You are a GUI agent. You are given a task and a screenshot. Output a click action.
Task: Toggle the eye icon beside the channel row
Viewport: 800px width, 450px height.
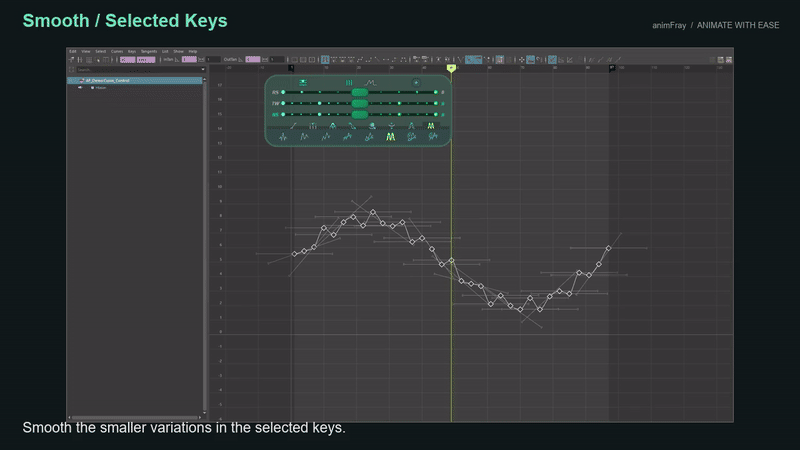coord(80,88)
